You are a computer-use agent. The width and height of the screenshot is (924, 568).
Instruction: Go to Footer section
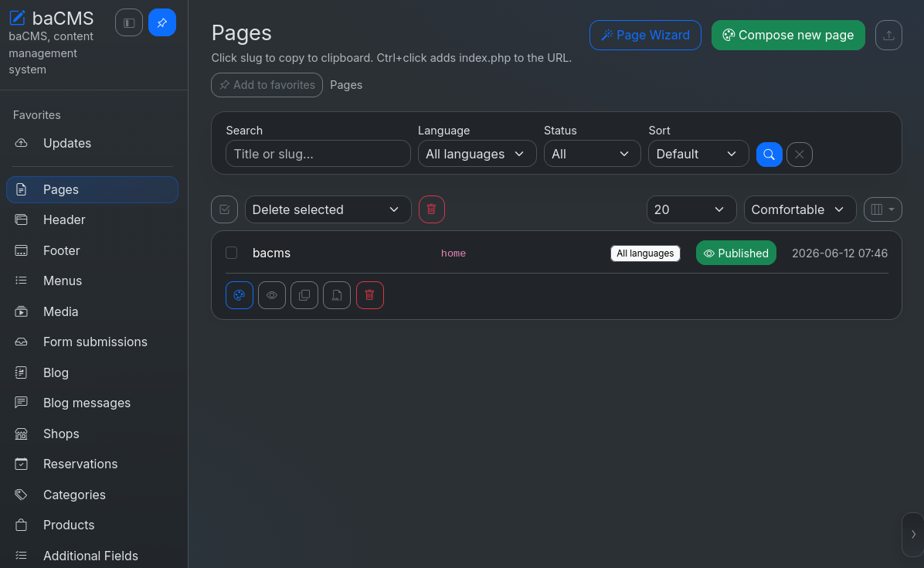point(92,250)
